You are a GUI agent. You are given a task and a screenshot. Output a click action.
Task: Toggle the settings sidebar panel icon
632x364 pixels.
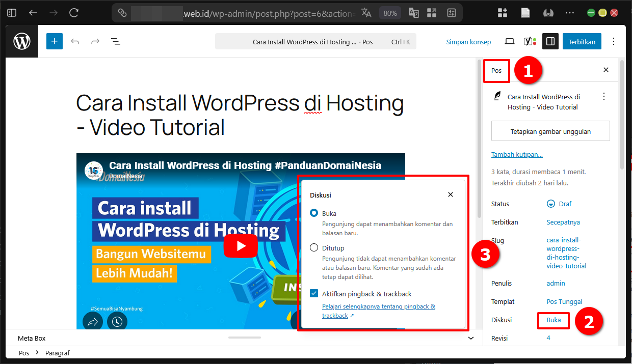pos(550,41)
